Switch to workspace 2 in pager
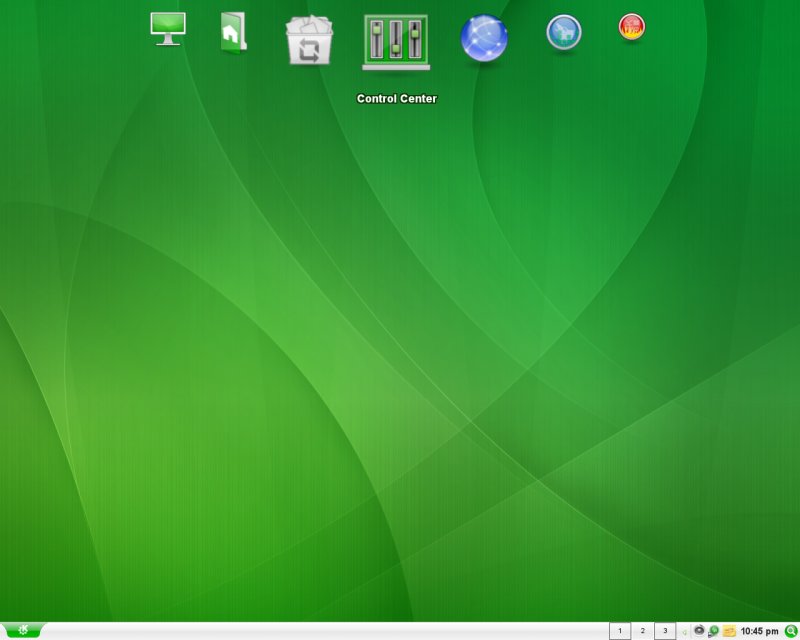The image size is (800, 640). [x=642, y=631]
